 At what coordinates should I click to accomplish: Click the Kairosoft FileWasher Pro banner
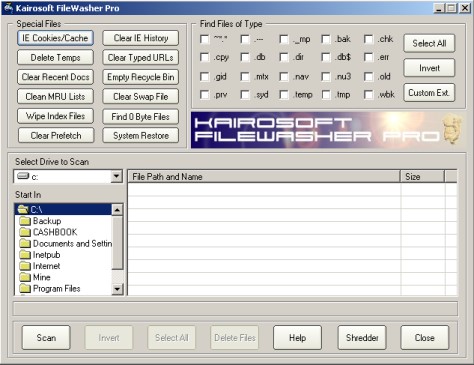328,130
